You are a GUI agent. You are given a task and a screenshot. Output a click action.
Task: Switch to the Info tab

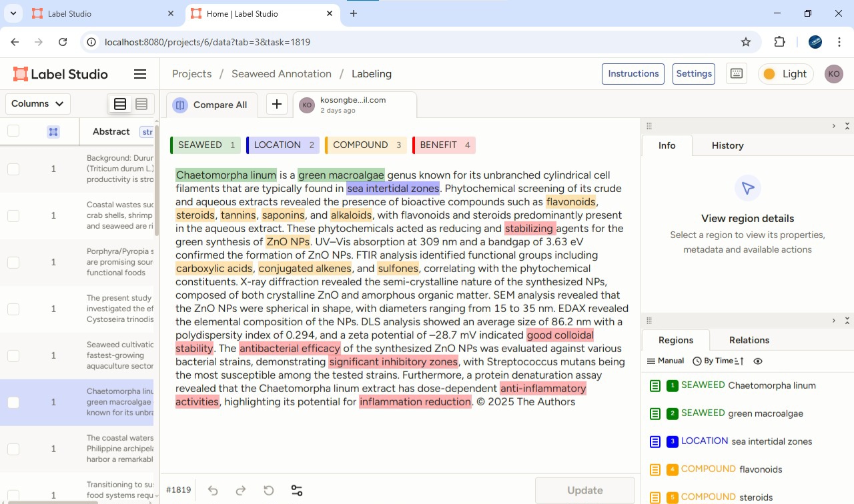667,145
